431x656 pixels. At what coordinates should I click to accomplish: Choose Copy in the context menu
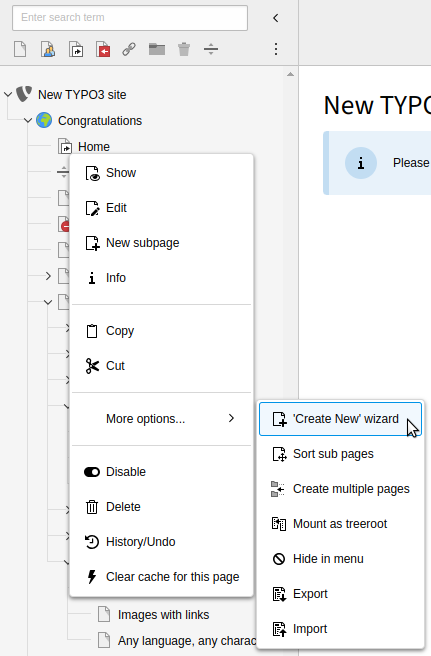point(162,331)
